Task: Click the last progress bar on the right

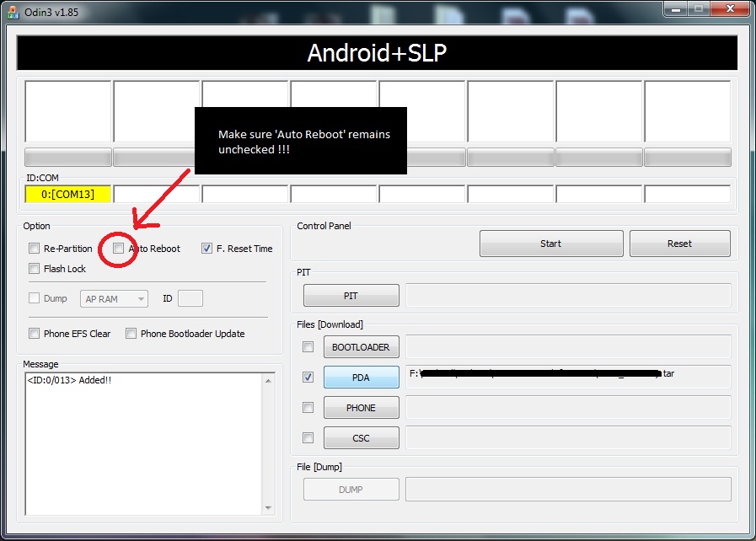Action: [688, 158]
